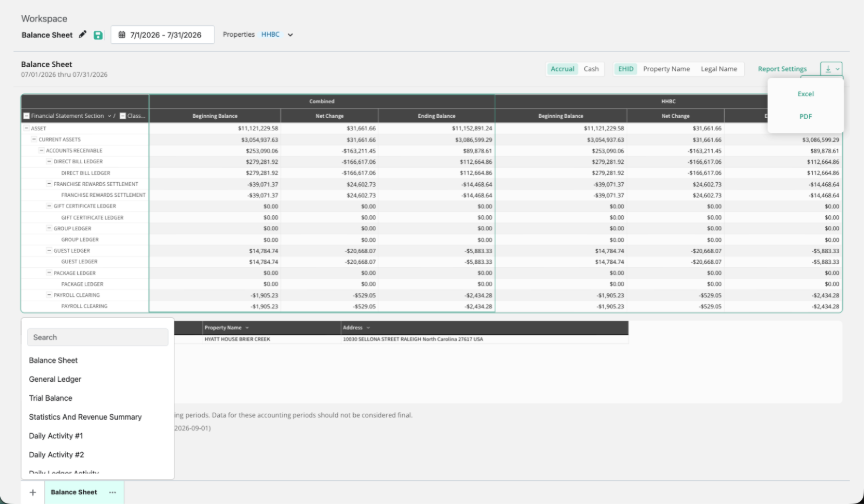Open the Financial Statement Section dropdown arrow

109,116
